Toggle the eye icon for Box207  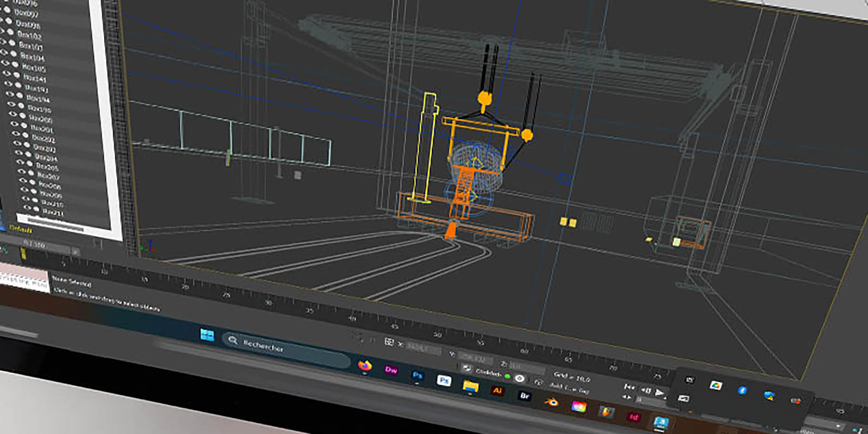pyautogui.click(x=23, y=171)
